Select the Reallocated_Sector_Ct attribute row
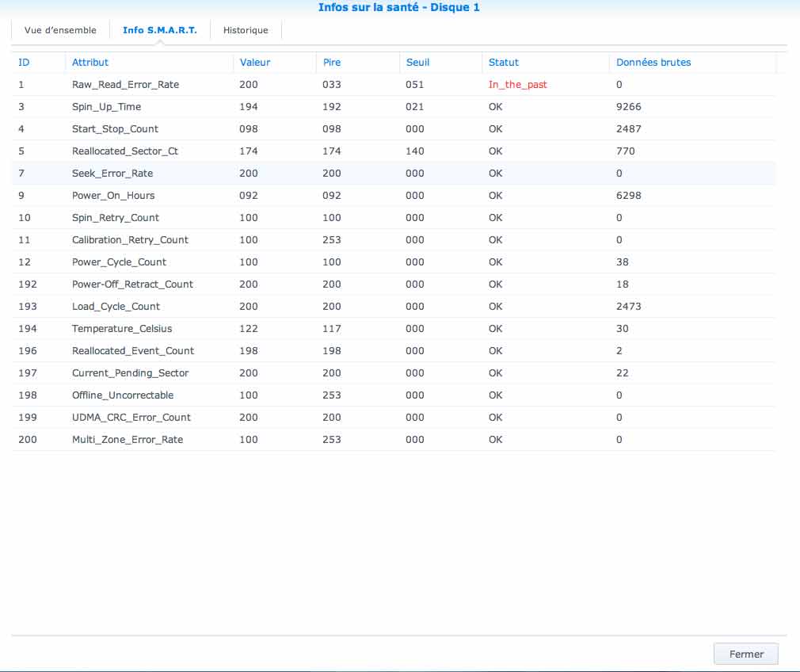Image resolution: width=800 pixels, height=672 pixels. pos(124,151)
